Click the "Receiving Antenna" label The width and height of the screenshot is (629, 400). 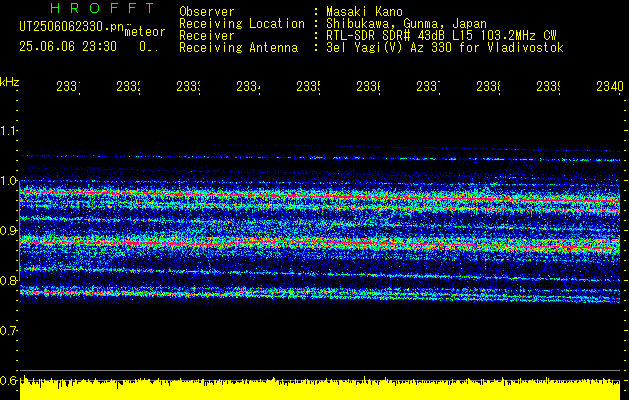(238, 48)
